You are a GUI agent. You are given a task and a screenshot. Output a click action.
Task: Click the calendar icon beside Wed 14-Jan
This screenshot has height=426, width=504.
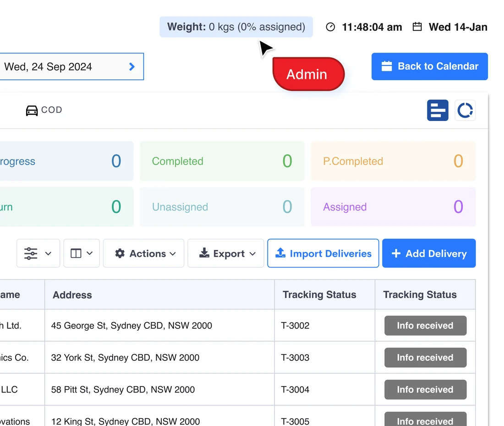tap(417, 27)
